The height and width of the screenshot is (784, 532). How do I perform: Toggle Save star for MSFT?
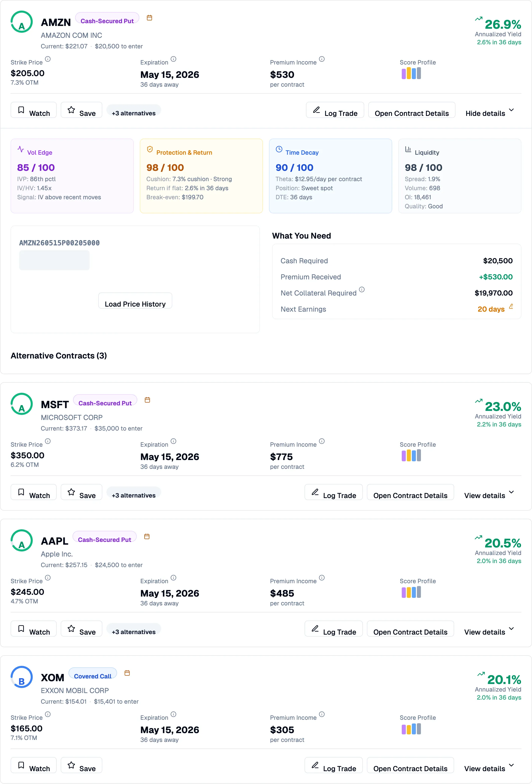pyautogui.click(x=81, y=493)
